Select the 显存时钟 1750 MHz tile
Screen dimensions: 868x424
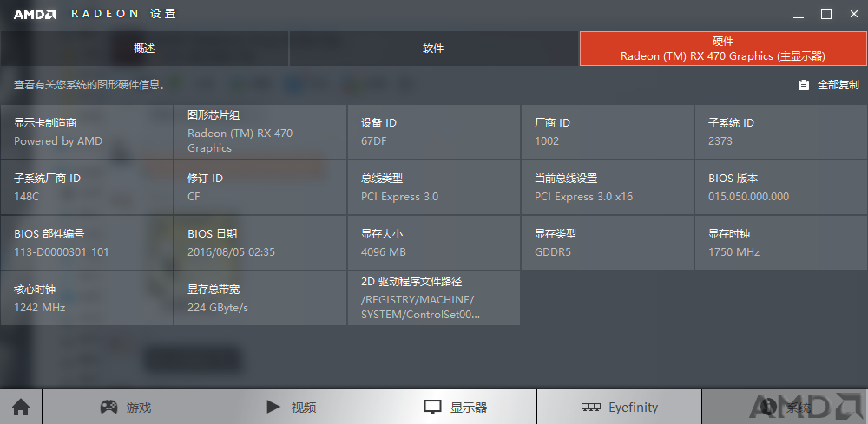click(x=781, y=243)
